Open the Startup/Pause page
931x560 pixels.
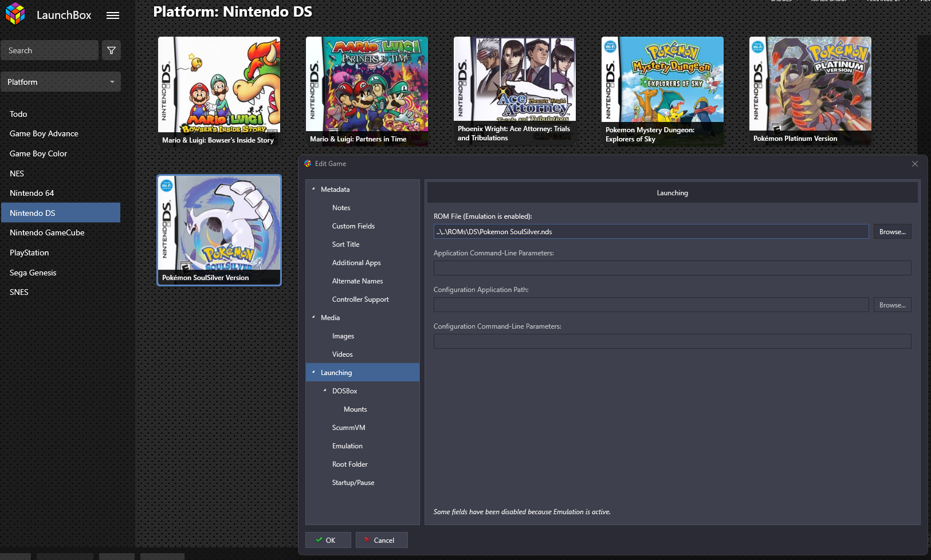(353, 483)
